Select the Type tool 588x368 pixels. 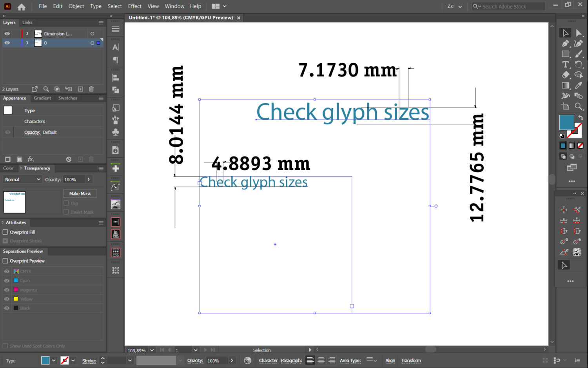tap(565, 64)
